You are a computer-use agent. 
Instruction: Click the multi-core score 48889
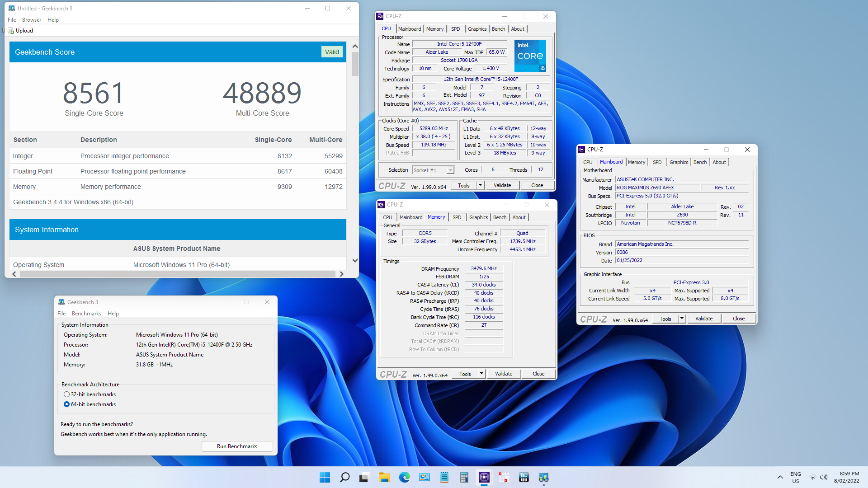[262, 93]
